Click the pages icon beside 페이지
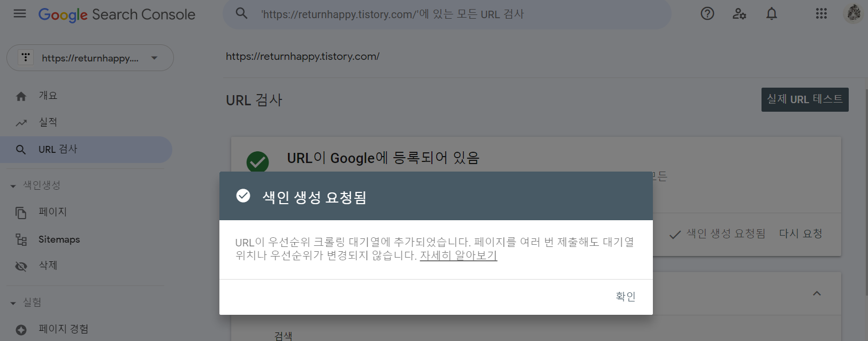 [x=21, y=213]
